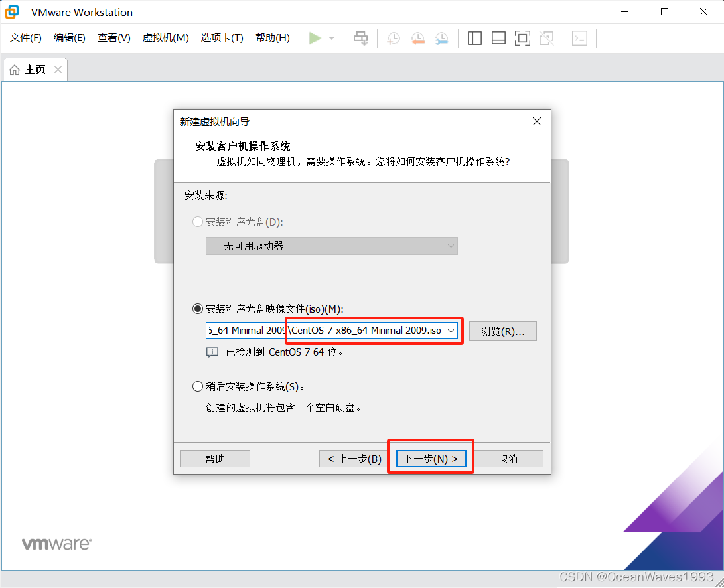Close the VMware Workstation window
The height and width of the screenshot is (588, 724).
click(703, 11)
